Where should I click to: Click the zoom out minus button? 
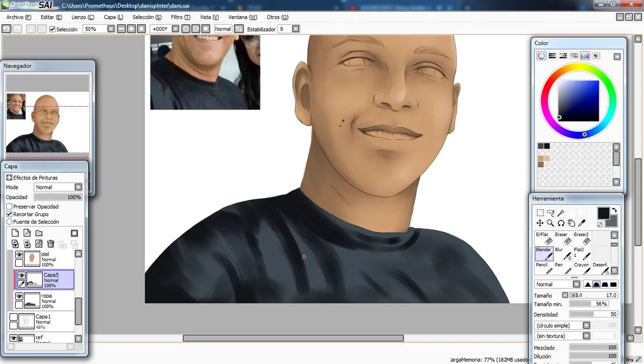pos(121,29)
